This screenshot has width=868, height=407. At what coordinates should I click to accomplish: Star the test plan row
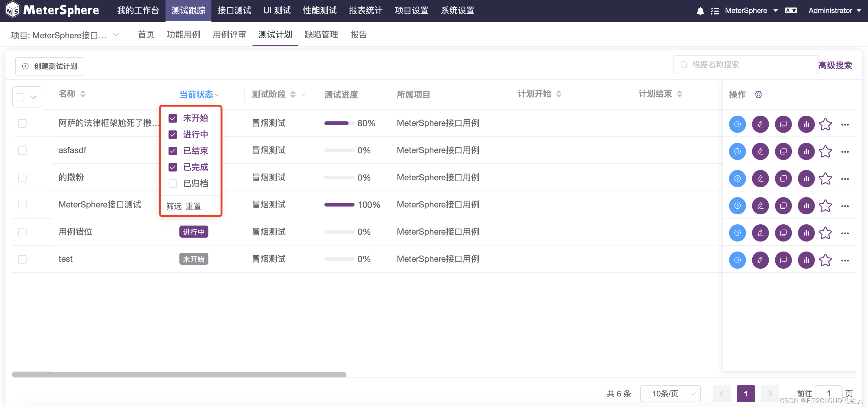pos(825,260)
